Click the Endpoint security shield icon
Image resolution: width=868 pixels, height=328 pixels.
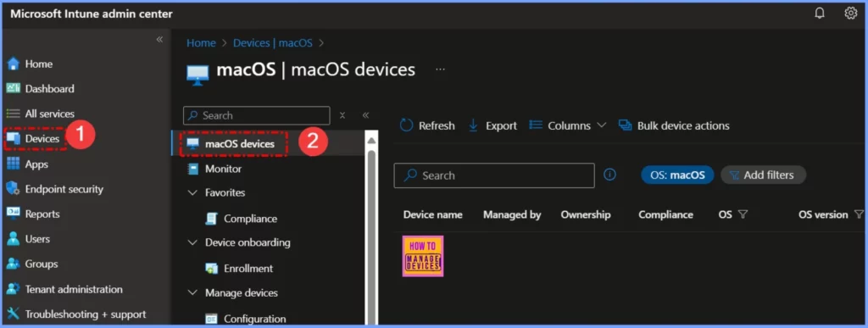click(x=14, y=189)
